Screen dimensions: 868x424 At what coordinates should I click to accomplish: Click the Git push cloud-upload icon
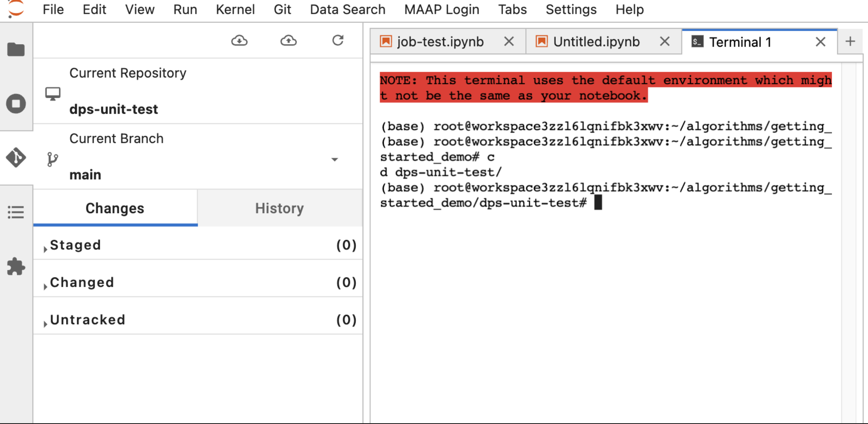[x=288, y=41]
